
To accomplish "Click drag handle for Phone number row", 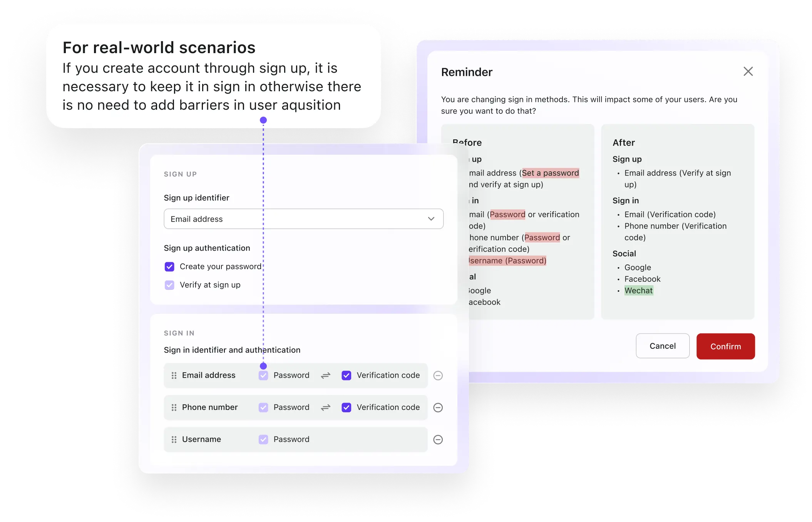I will [174, 407].
